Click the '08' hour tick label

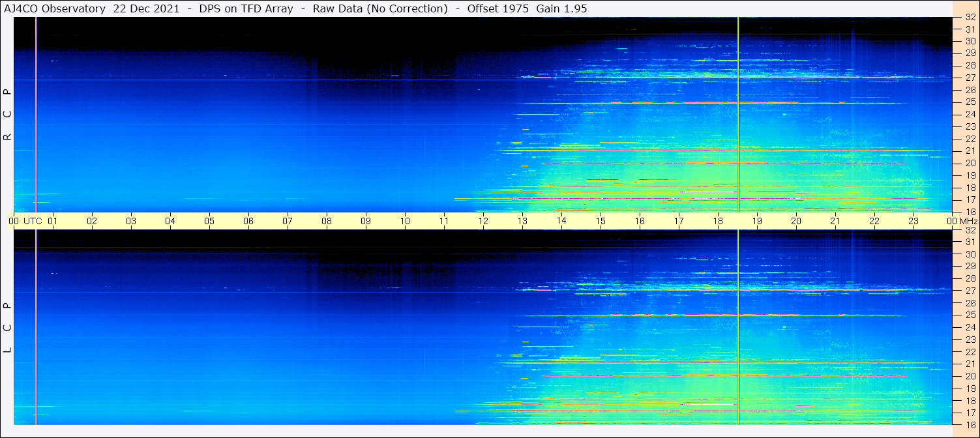(327, 221)
